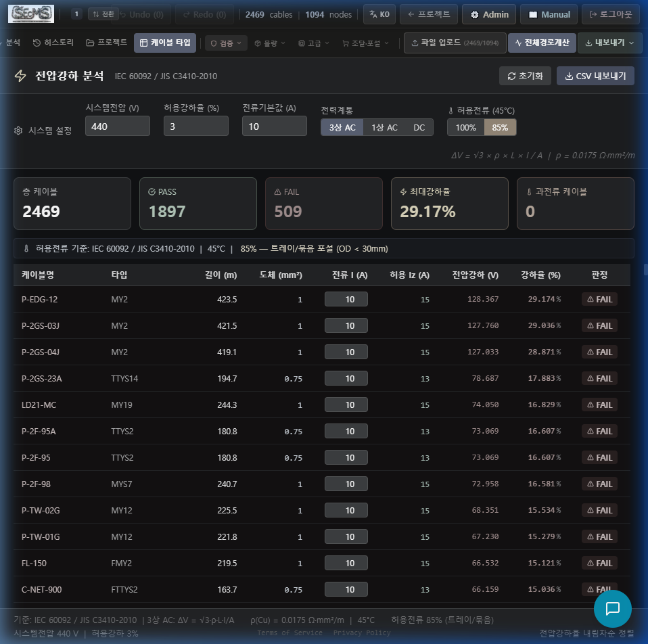
Task: Click type cell TTYS14
Action: pos(124,379)
